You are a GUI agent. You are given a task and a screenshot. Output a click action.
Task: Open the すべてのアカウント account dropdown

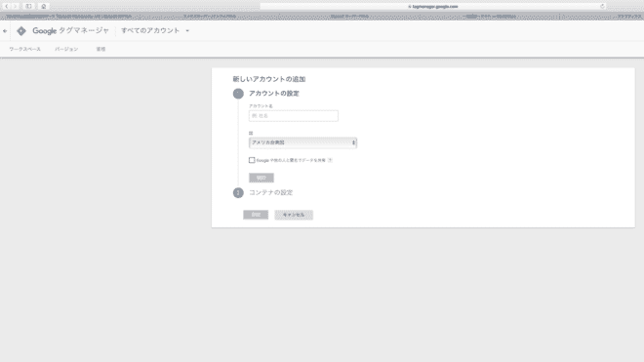155,31
